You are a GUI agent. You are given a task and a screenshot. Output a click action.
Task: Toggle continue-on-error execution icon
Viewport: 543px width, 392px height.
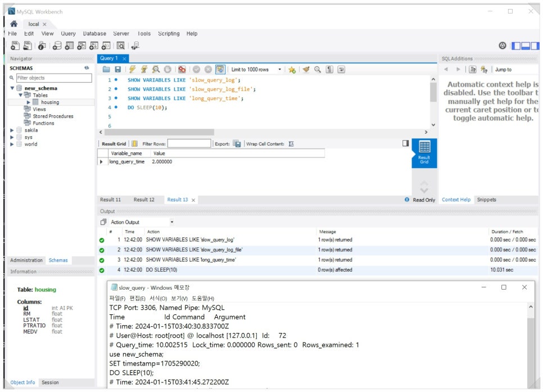[x=182, y=69]
